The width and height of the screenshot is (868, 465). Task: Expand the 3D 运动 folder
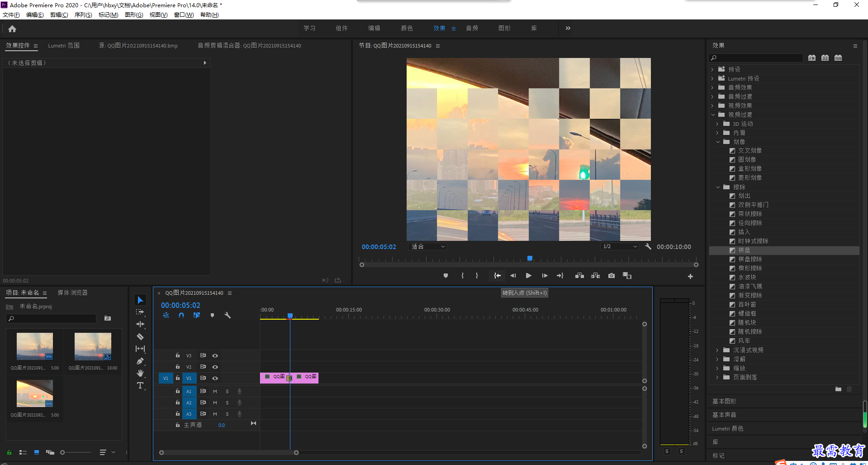coord(717,124)
